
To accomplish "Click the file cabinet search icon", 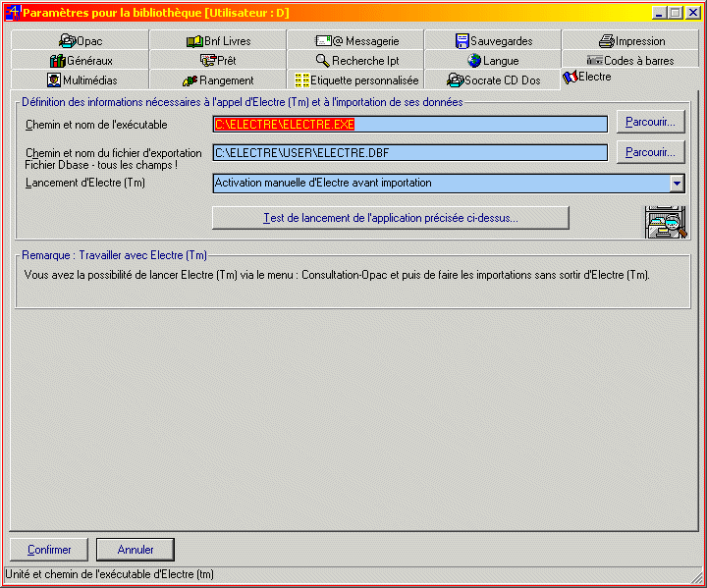I will (x=666, y=222).
